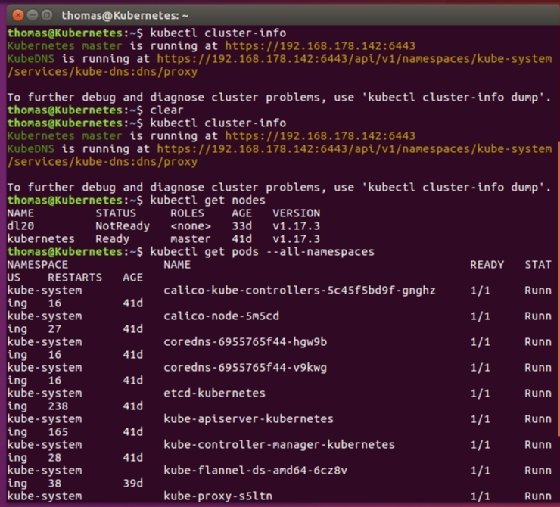Click the 'clear' command text
The height and width of the screenshot is (507, 560).
point(166,110)
